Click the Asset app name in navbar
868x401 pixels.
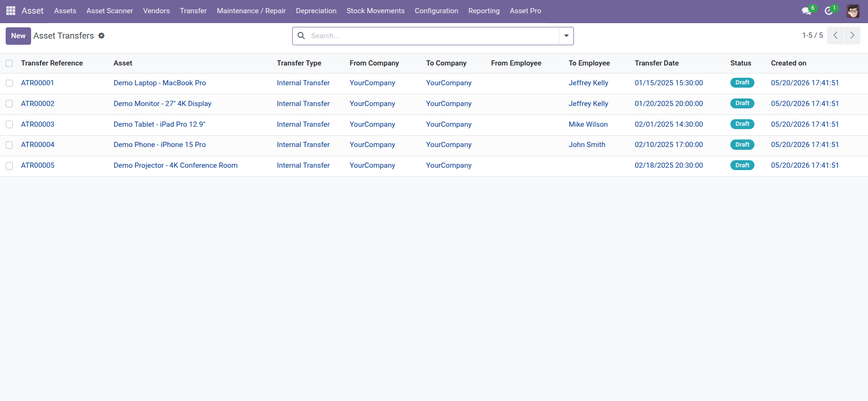(x=33, y=11)
